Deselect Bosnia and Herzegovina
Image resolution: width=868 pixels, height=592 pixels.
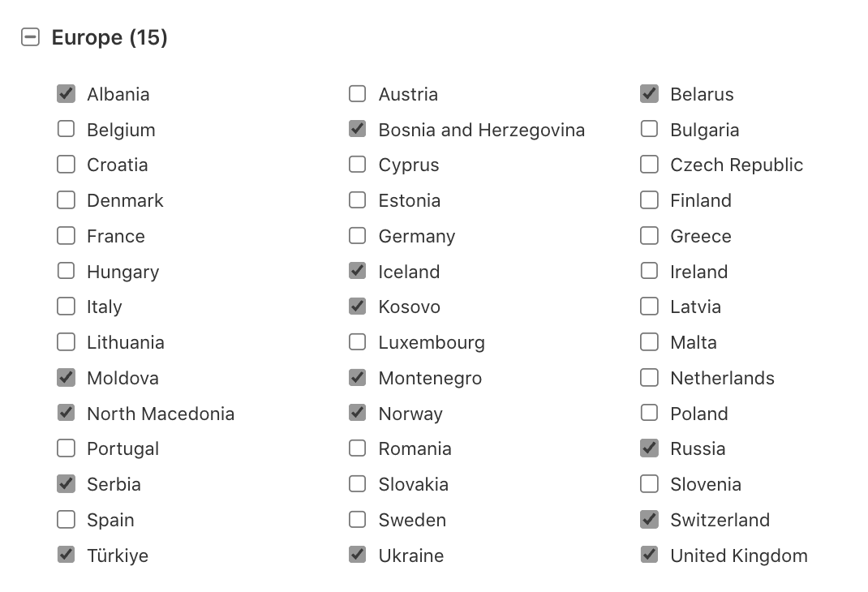(x=358, y=130)
